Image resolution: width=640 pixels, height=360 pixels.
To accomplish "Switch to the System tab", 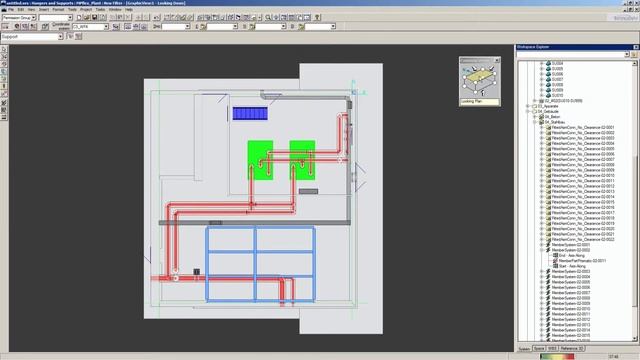I will pyautogui.click(x=524, y=349).
